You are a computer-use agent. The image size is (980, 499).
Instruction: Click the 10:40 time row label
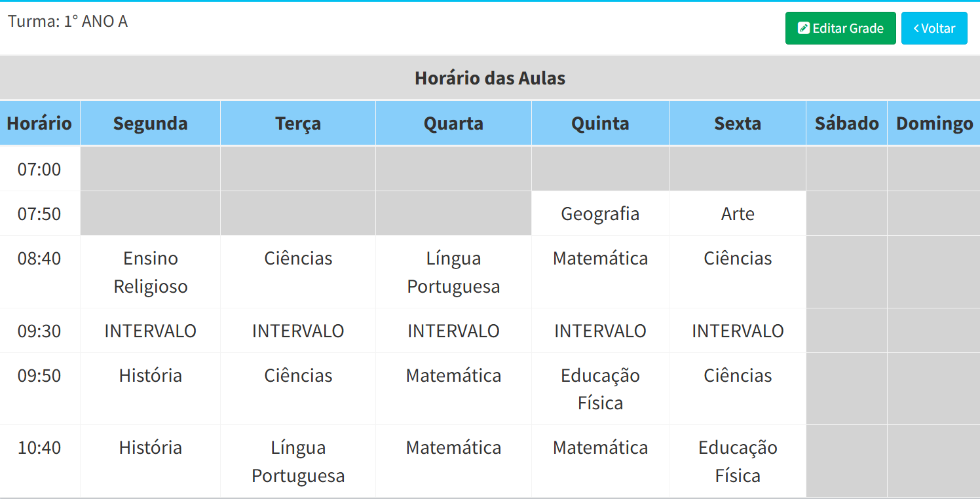click(39, 447)
